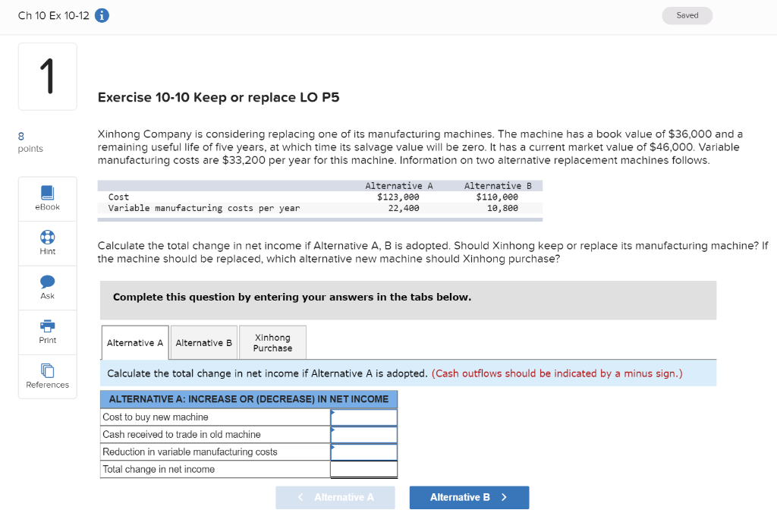Click the Cash received to trade in input
Screen dimensions: 777x532
click(363, 434)
